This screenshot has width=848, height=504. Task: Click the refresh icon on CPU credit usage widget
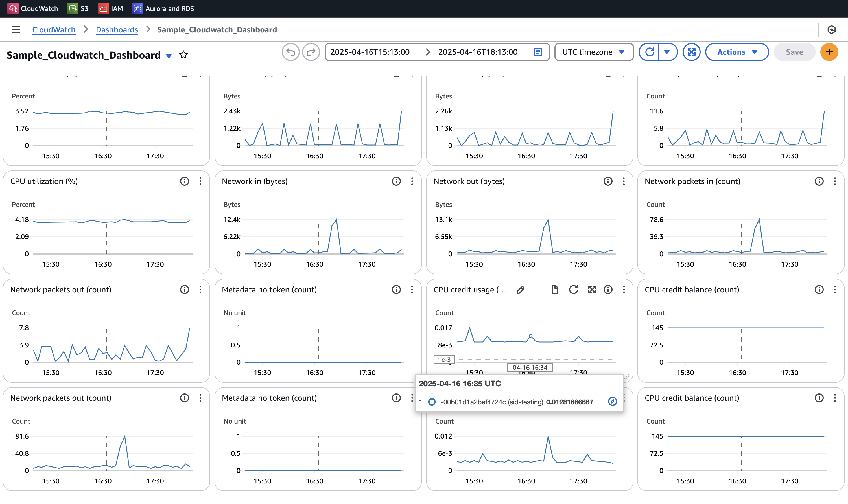click(574, 290)
